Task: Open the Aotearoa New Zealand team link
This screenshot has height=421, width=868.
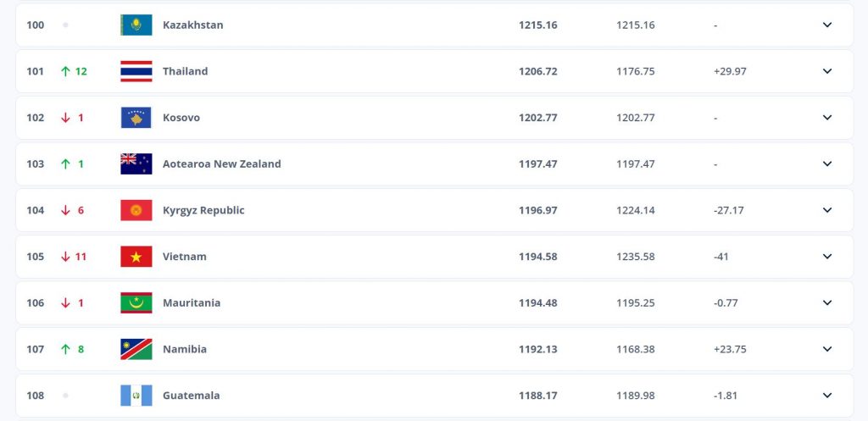Action: (x=221, y=163)
